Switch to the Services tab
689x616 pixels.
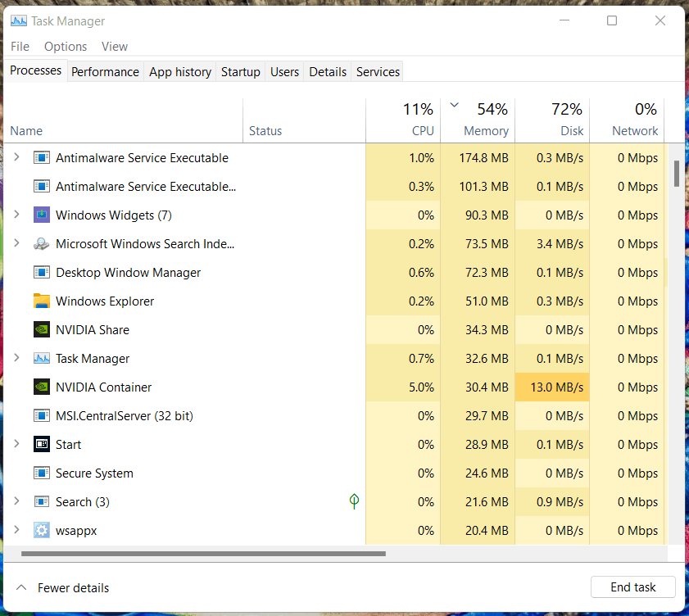(378, 71)
